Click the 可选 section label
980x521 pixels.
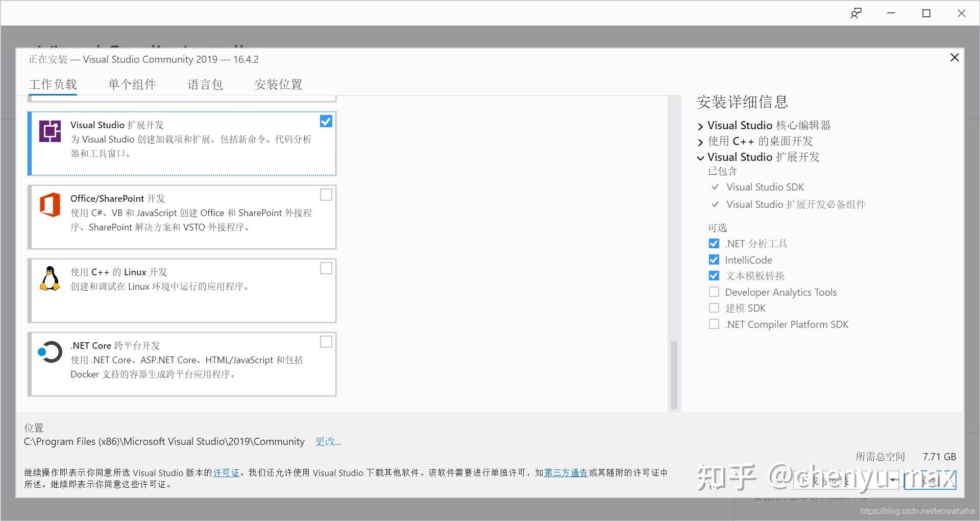(x=717, y=228)
